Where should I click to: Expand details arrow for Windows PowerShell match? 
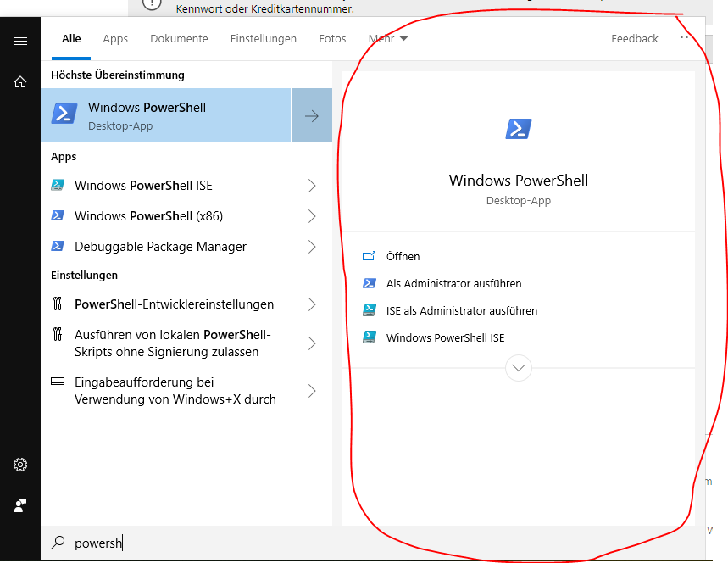click(x=312, y=115)
